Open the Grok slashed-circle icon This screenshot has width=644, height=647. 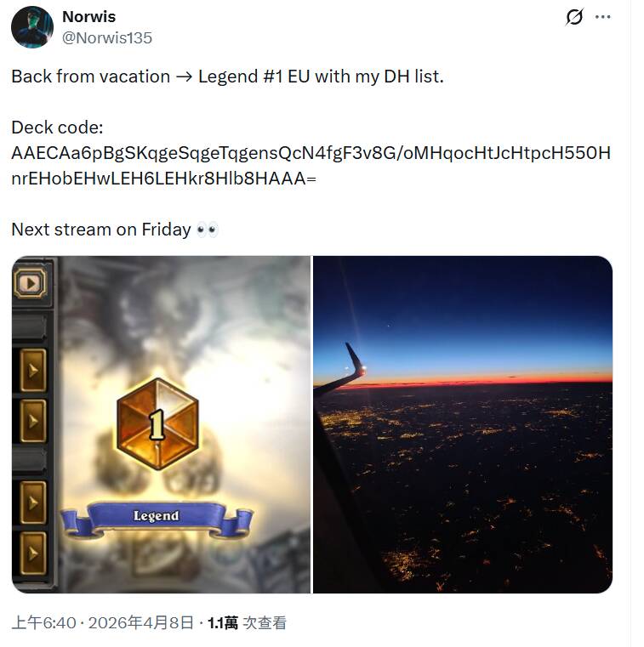pos(574,17)
